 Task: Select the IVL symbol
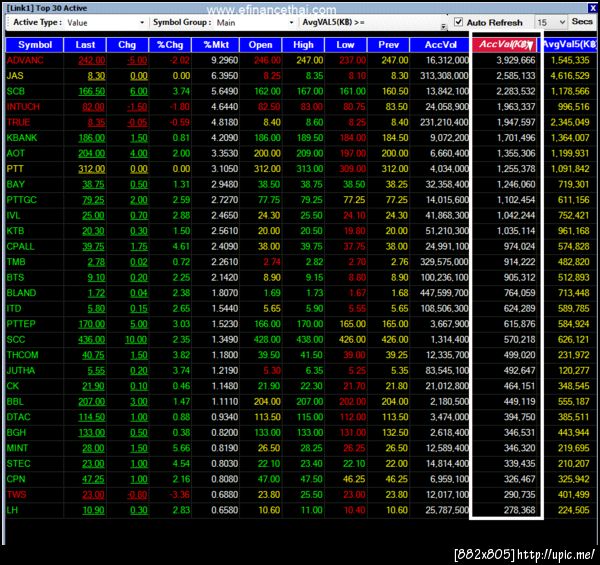pyautogui.click(x=13, y=215)
